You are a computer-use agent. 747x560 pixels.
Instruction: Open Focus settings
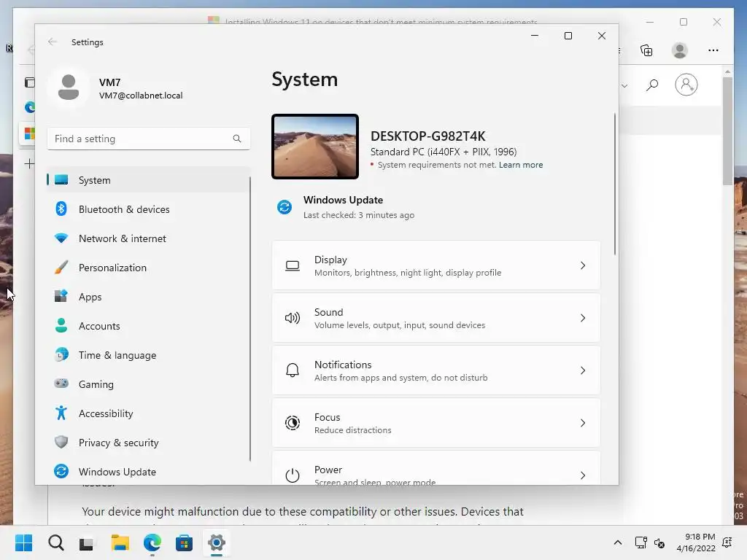point(436,423)
